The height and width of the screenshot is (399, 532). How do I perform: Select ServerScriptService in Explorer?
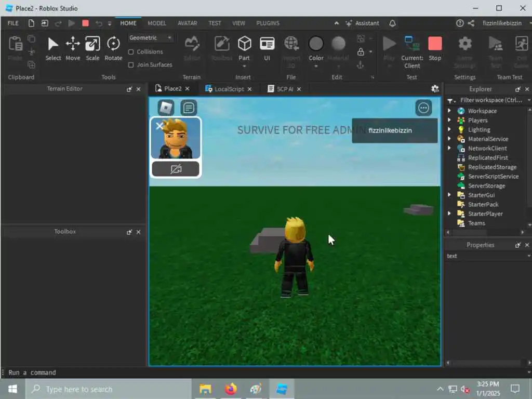(x=494, y=177)
